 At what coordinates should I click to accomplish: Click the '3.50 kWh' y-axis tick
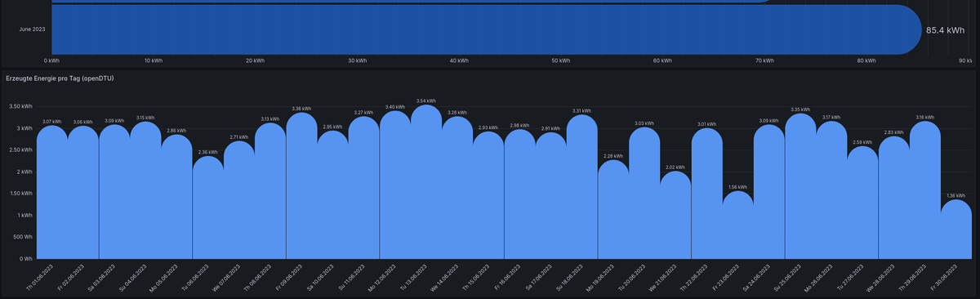[20, 107]
